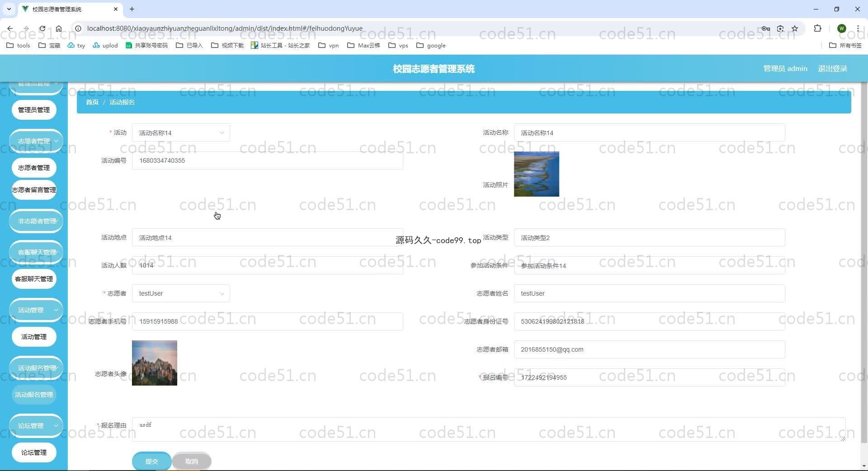
Task: Open 宝藏 bookmark folder
Action: (x=49, y=45)
